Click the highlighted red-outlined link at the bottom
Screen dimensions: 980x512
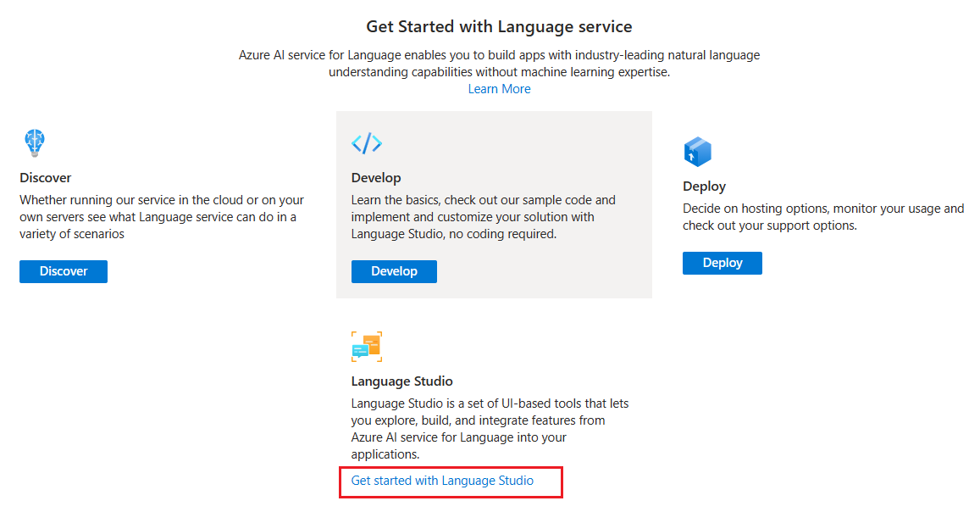coord(444,480)
